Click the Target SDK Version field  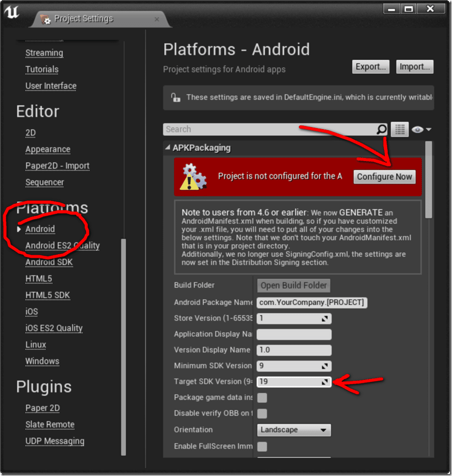pyautogui.click(x=294, y=382)
